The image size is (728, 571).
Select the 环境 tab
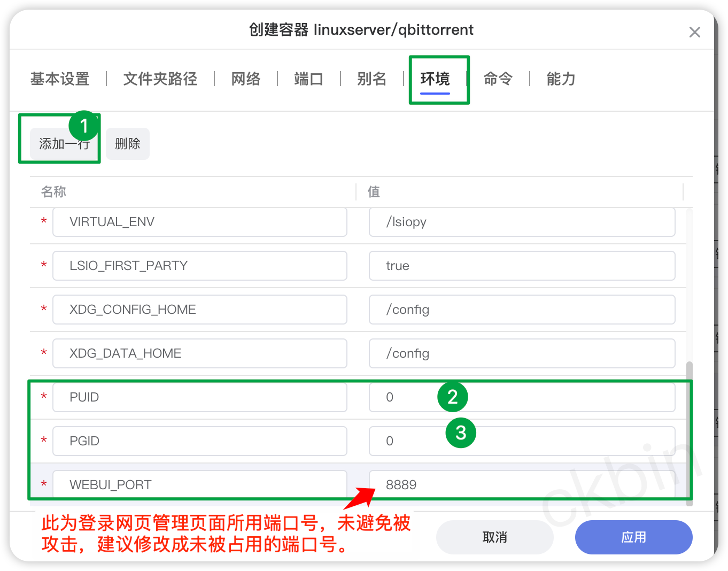coord(435,79)
